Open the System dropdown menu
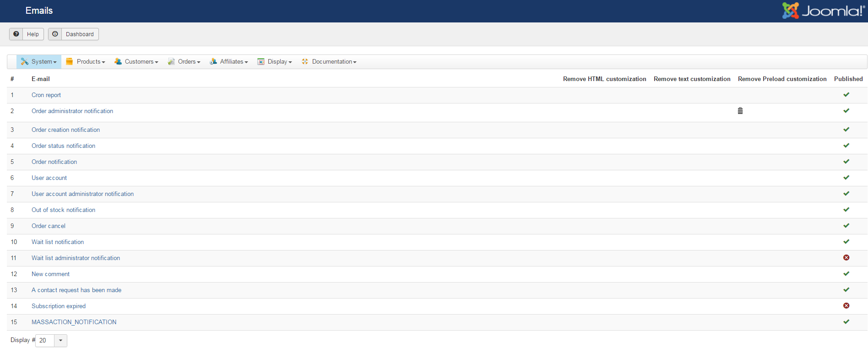The image size is (868, 348). pos(39,61)
